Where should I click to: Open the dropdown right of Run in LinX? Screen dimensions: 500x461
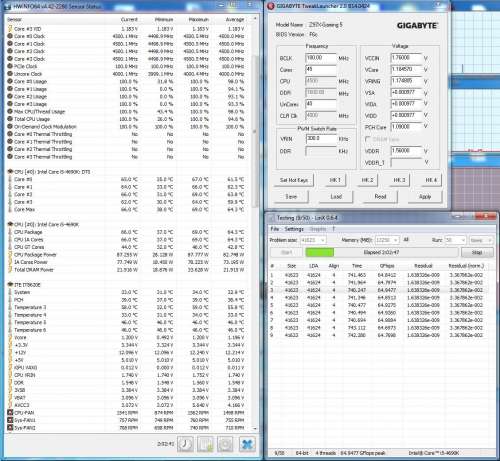(x=480, y=240)
